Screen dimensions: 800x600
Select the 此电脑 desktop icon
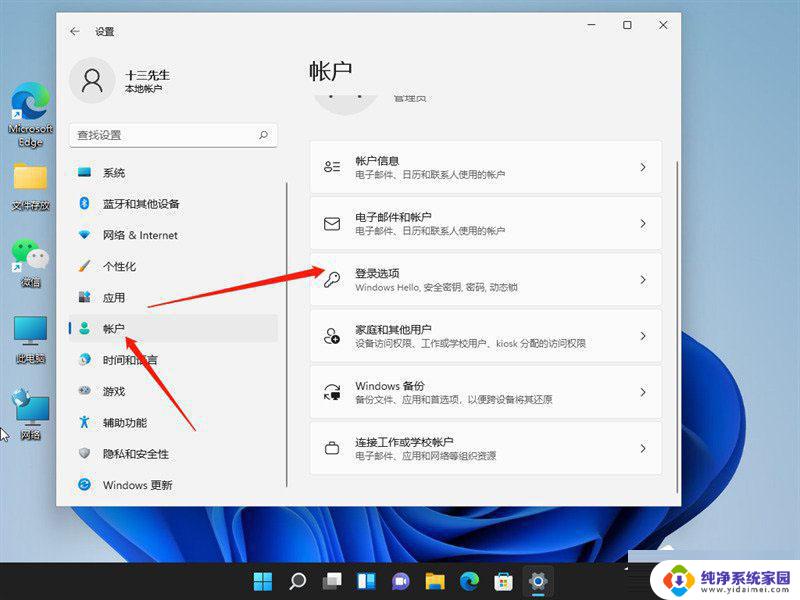click(30, 340)
